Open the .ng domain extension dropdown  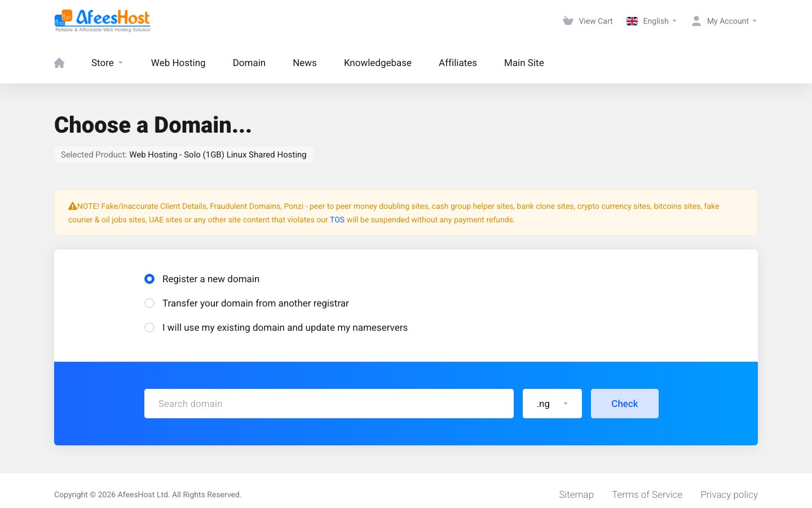(x=552, y=404)
